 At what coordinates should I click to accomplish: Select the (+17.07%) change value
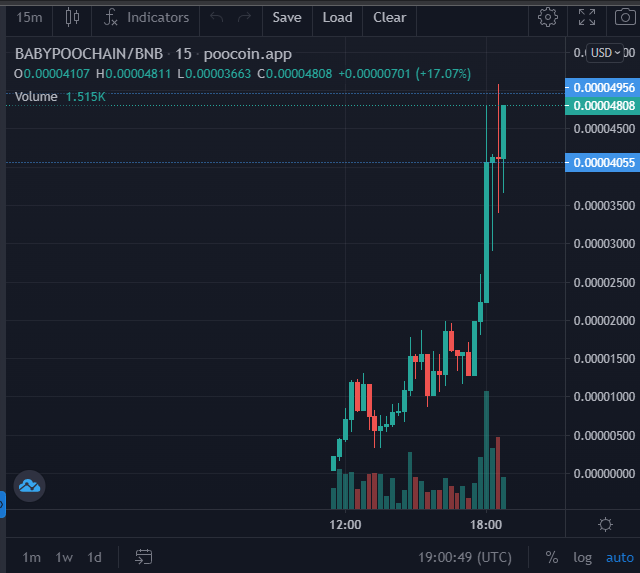(x=443, y=74)
